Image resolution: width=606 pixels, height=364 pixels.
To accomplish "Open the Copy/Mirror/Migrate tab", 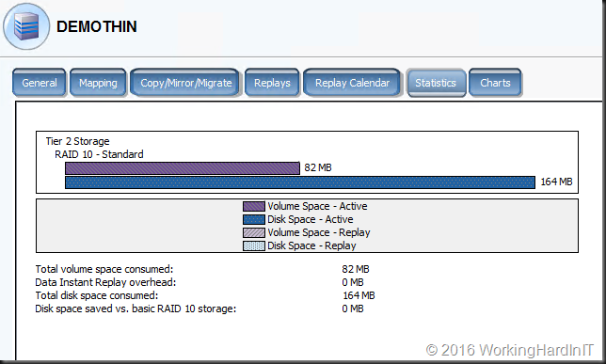I will click(185, 83).
